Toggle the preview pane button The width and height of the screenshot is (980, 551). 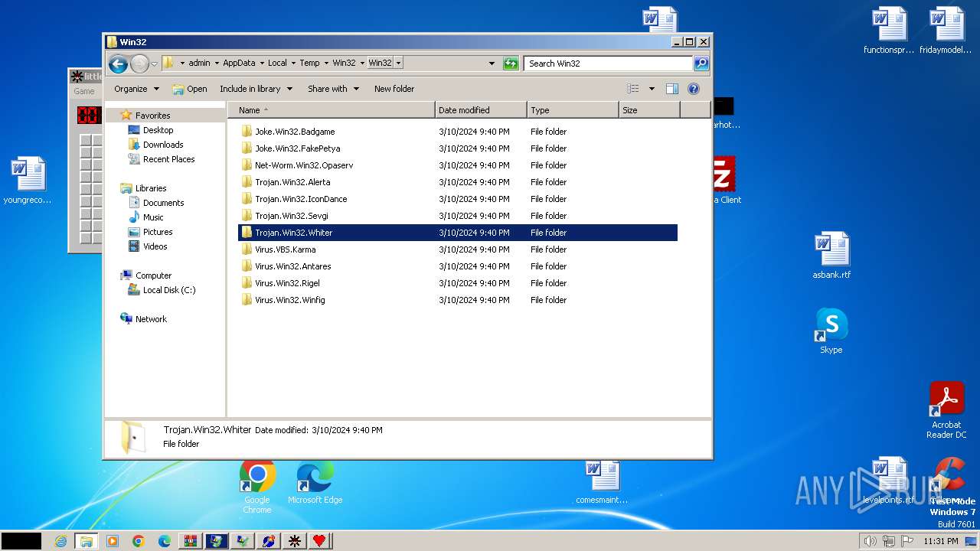672,89
